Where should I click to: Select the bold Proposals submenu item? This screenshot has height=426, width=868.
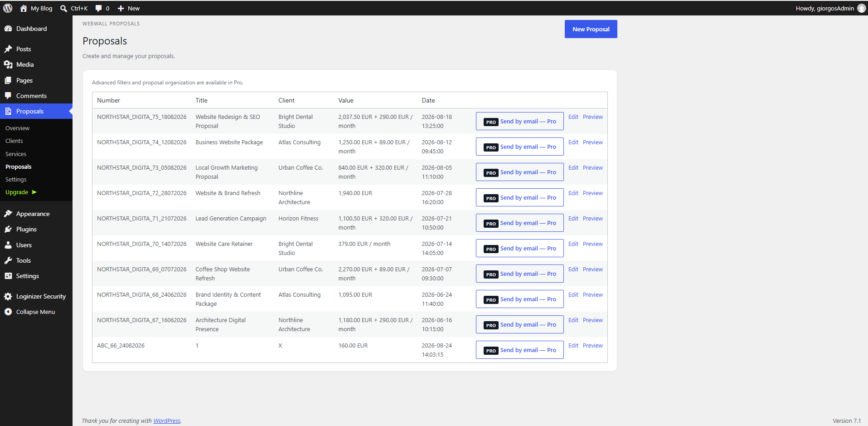coord(19,167)
